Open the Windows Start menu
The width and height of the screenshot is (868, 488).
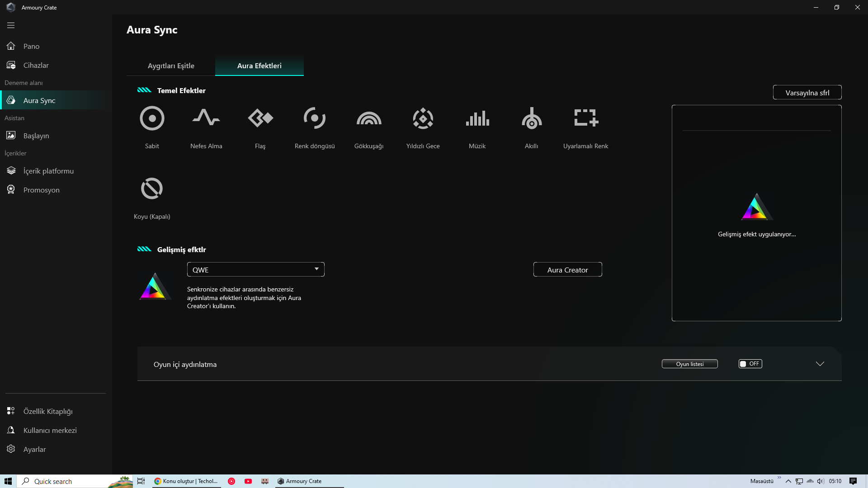(8, 481)
